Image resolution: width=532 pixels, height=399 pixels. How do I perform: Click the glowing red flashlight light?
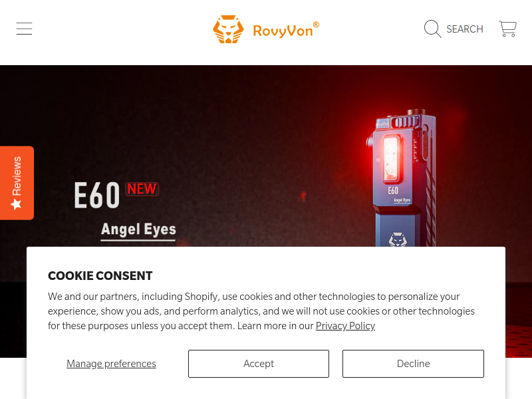[392, 158]
